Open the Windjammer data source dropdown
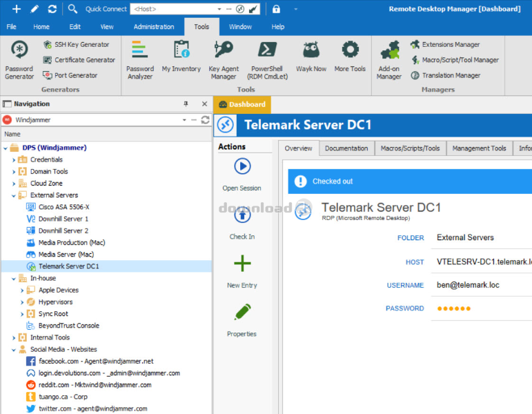Viewport: 532px width, 414px height. [x=184, y=120]
